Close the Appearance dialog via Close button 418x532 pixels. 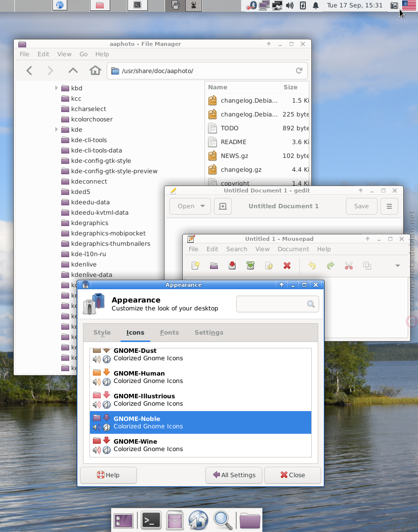293,475
